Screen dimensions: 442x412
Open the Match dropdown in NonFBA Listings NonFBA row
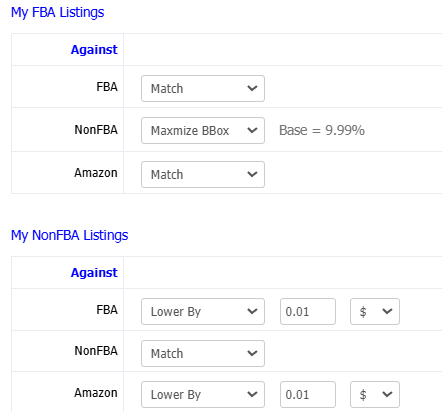point(203,353)
